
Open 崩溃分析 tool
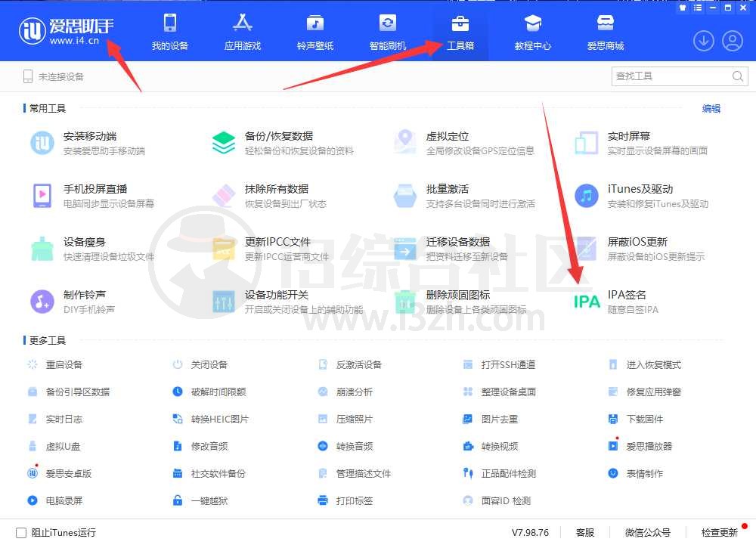[x=345, y=392]
